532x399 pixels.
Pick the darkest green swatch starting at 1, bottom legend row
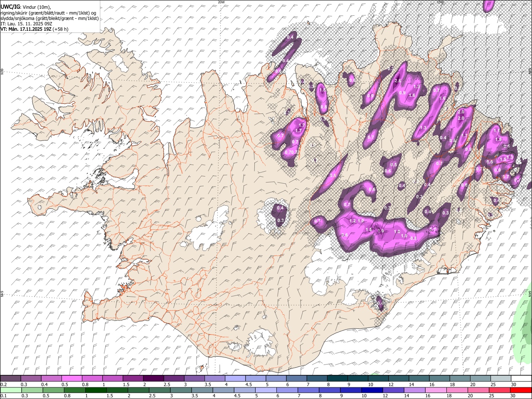pyautogui.click(x=96, y=390)
